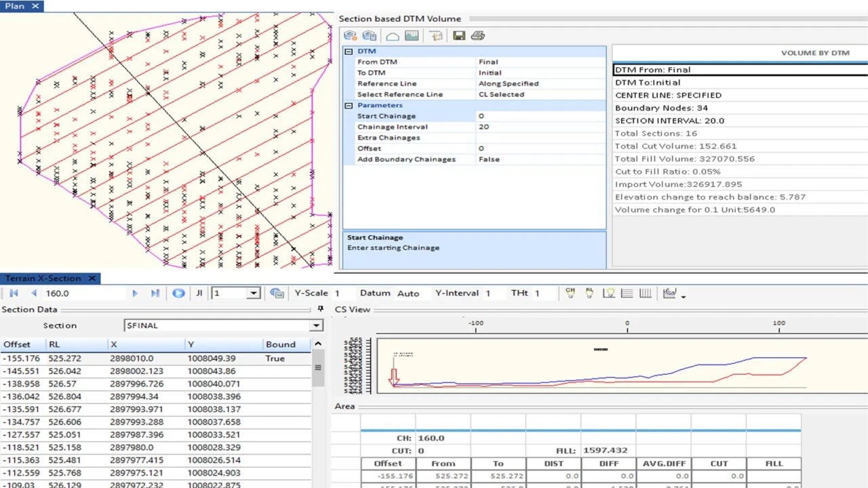Click the section outline shape icon
868x488 pixels.
pyautogui.click(x=392, y=36)
